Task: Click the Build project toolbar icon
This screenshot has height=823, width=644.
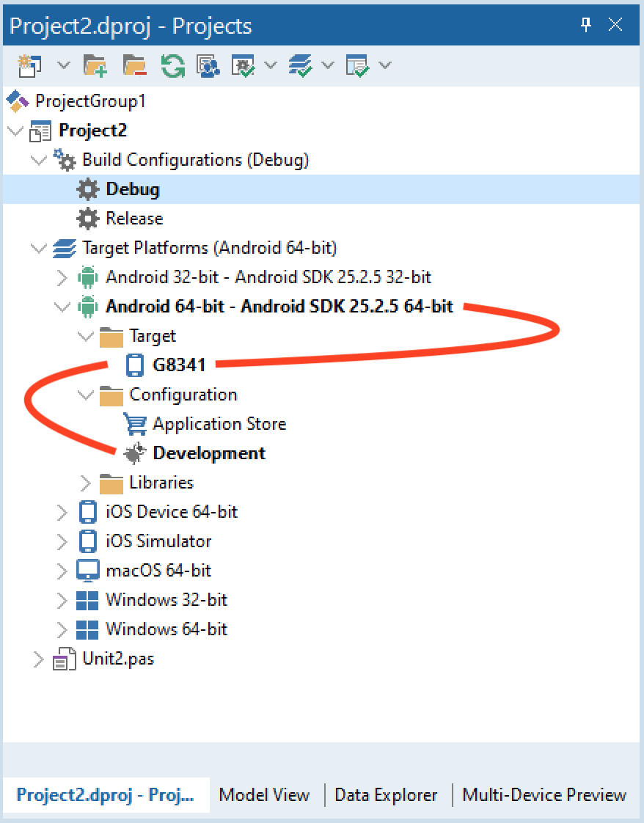Action: point(244,65)
